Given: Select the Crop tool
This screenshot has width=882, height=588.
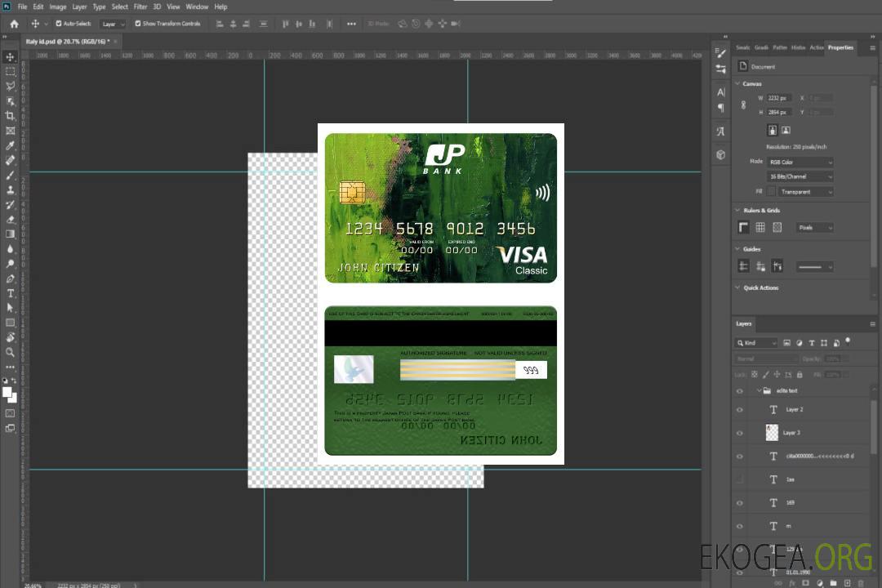Looking at the screenshot, I should click(10, 116).
